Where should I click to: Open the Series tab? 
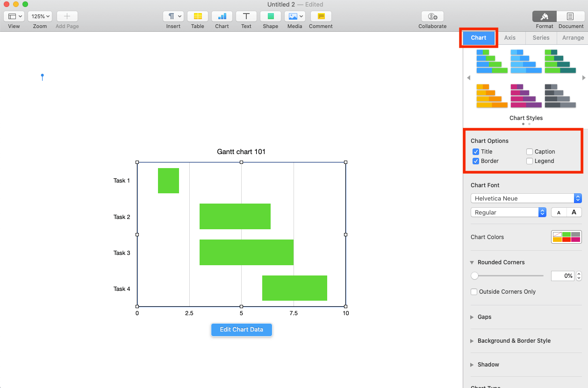(540, 38)
